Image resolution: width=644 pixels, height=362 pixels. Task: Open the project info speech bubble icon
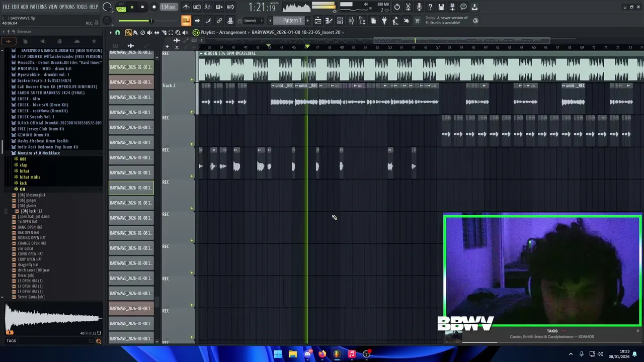(463, 7)
